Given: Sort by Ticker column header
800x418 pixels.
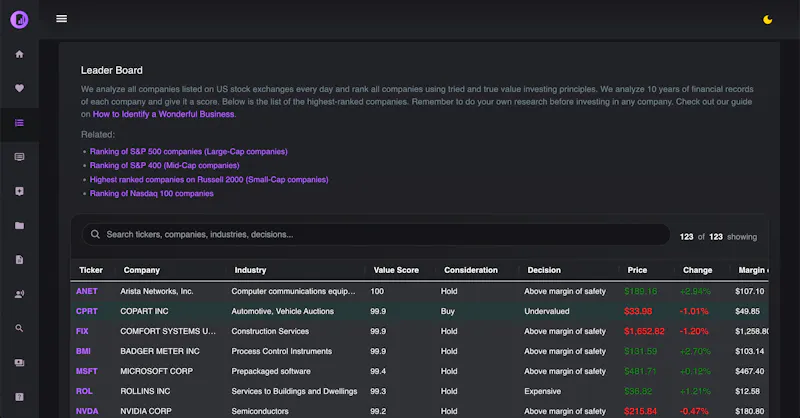Looking at the screenshot, I should pyautogui.click(x=91, y=270).
